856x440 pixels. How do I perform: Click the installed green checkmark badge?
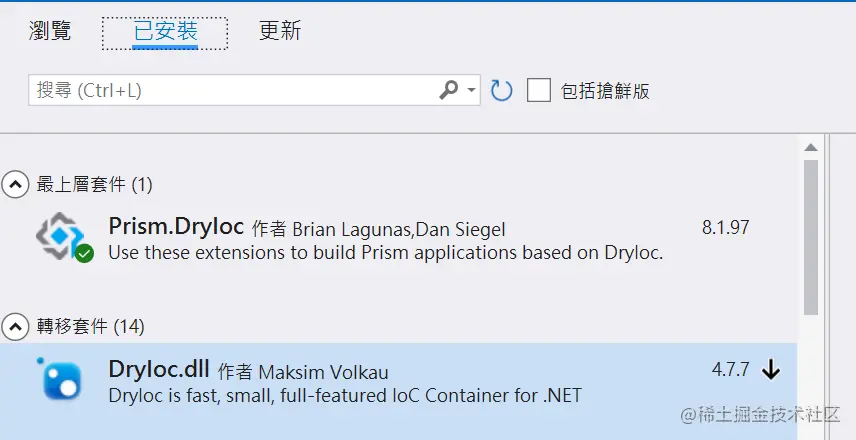point(85,254)
